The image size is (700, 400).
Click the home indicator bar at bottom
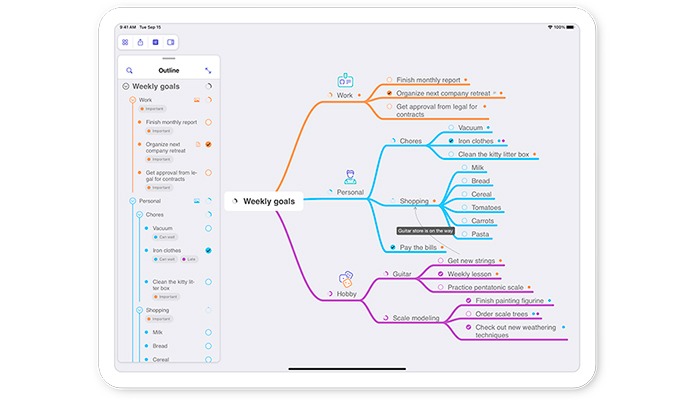[x=347, y=369]
